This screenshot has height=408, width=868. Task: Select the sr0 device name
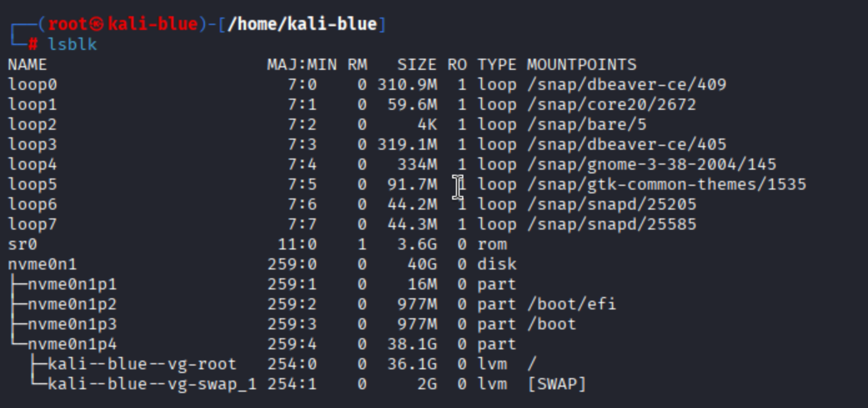click(22, 245)
